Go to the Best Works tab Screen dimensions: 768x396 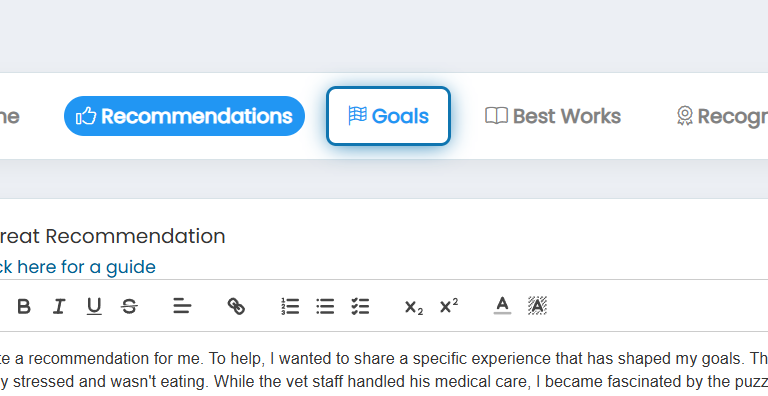pyautogui.click(x=553, y=116)
